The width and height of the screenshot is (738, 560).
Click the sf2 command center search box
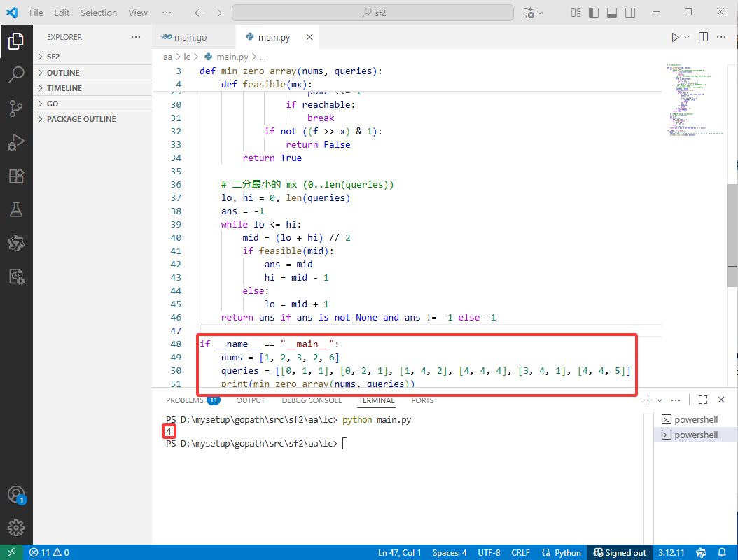click(x=373, y=13)
